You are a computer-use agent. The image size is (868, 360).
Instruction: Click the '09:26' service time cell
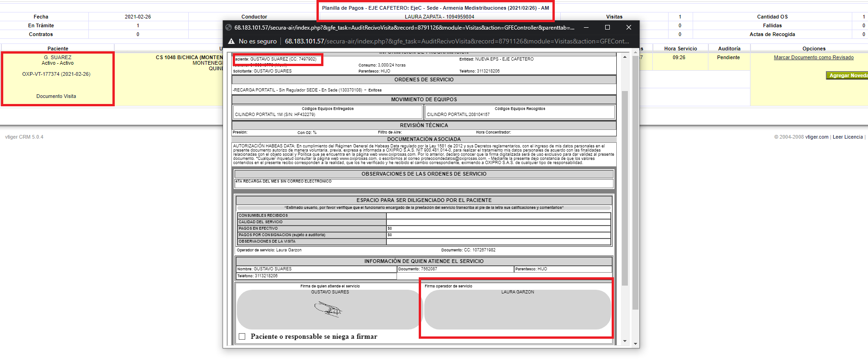click(x=679, y=58)
